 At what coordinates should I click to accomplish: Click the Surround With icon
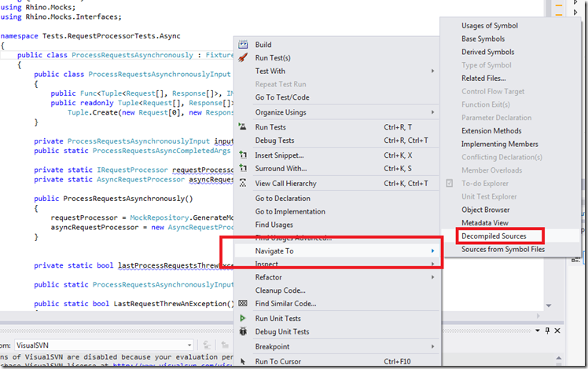point(243,168)
